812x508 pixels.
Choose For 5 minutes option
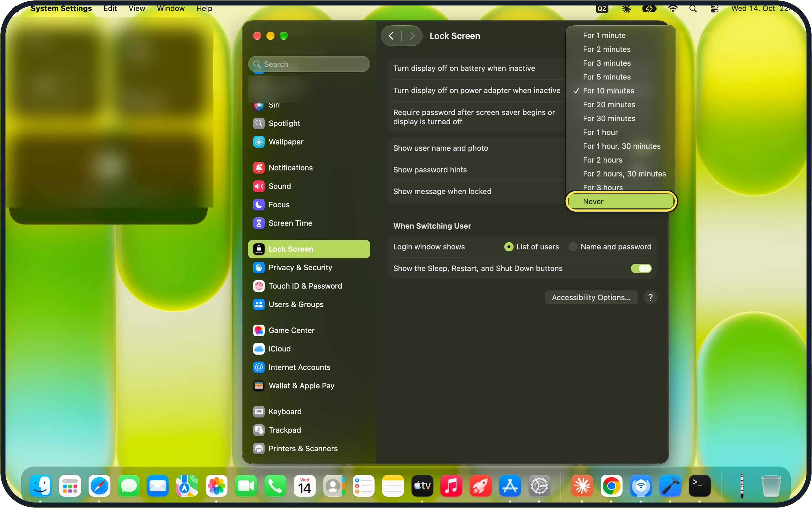621,77
